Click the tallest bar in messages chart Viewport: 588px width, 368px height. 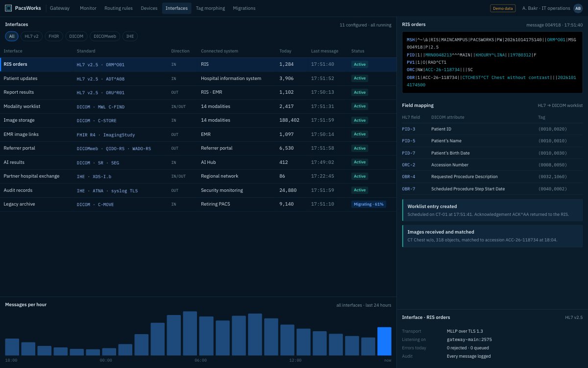point(190,334)
